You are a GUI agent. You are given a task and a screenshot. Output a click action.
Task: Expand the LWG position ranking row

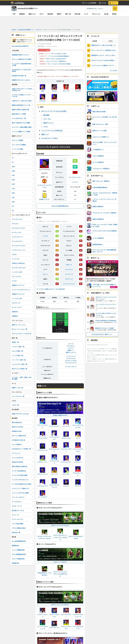(23, 166)
